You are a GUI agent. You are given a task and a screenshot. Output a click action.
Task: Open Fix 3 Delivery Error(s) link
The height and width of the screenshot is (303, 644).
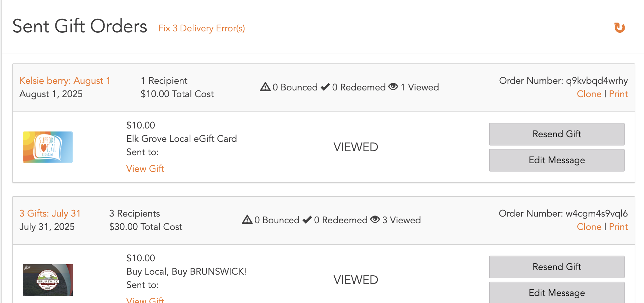tap(201, 28)
